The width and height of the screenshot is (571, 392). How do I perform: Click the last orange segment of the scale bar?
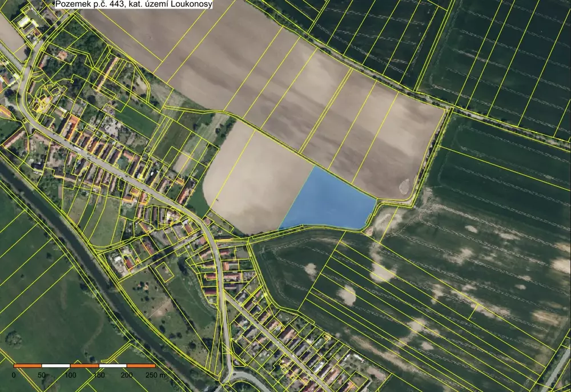point(141,365)
